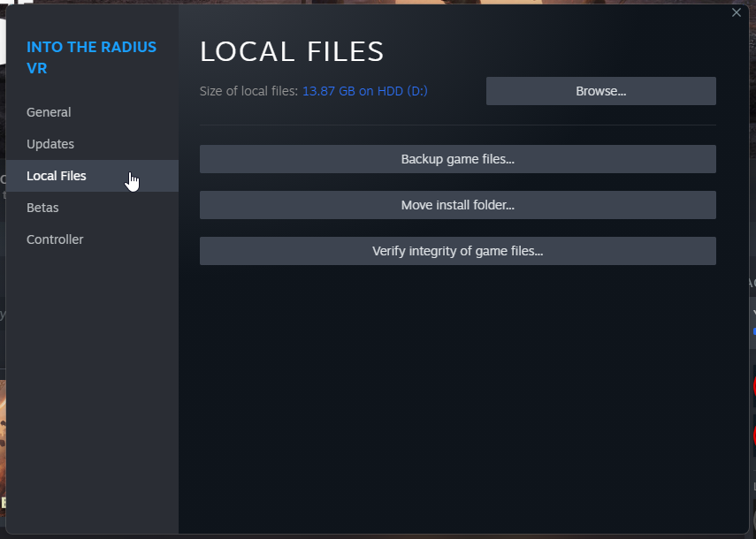Click the 13.87 GB on HDD (D:) text

(365, 91)
